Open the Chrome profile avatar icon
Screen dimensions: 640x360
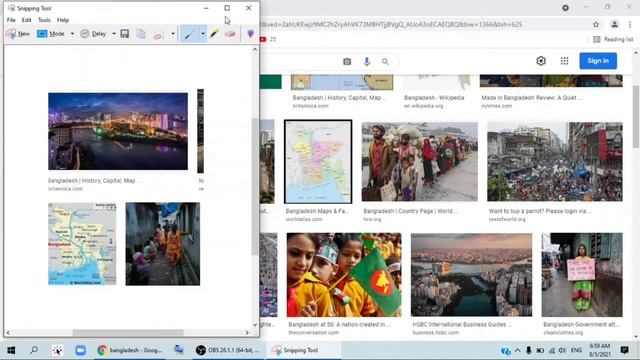click(x=614, y=24)
